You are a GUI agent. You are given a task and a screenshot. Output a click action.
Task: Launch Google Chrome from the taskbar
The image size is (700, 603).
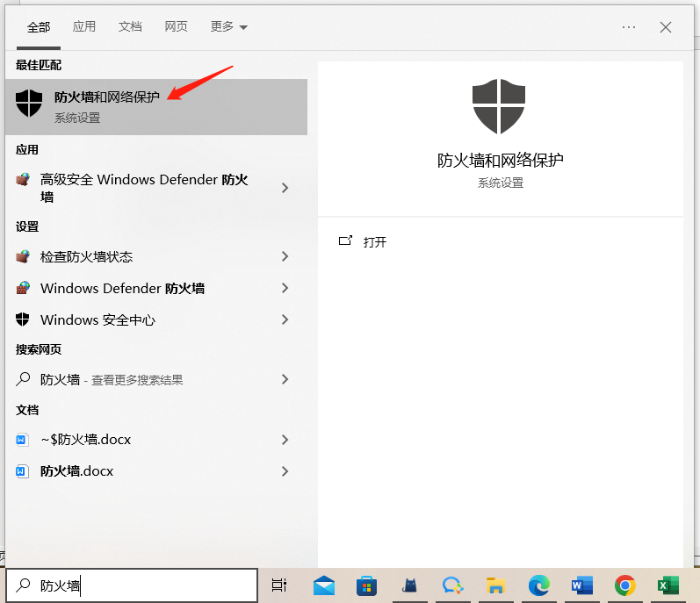(x=625, y=585)
